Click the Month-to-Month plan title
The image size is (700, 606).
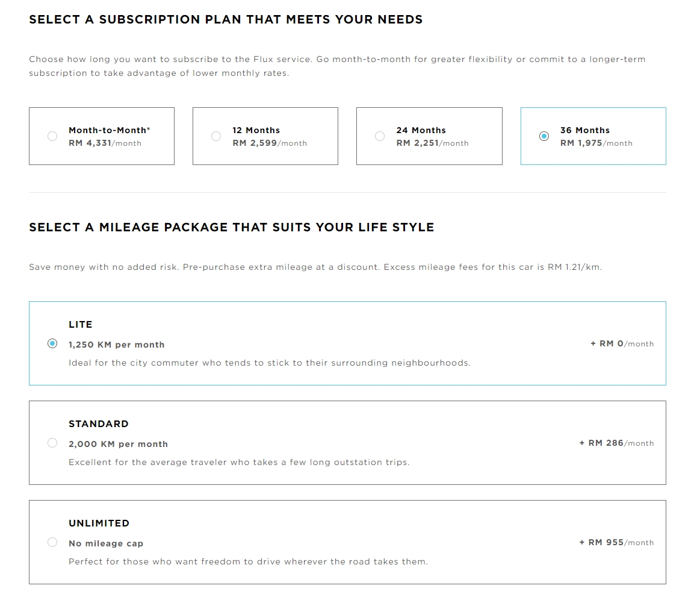point(109,130)
